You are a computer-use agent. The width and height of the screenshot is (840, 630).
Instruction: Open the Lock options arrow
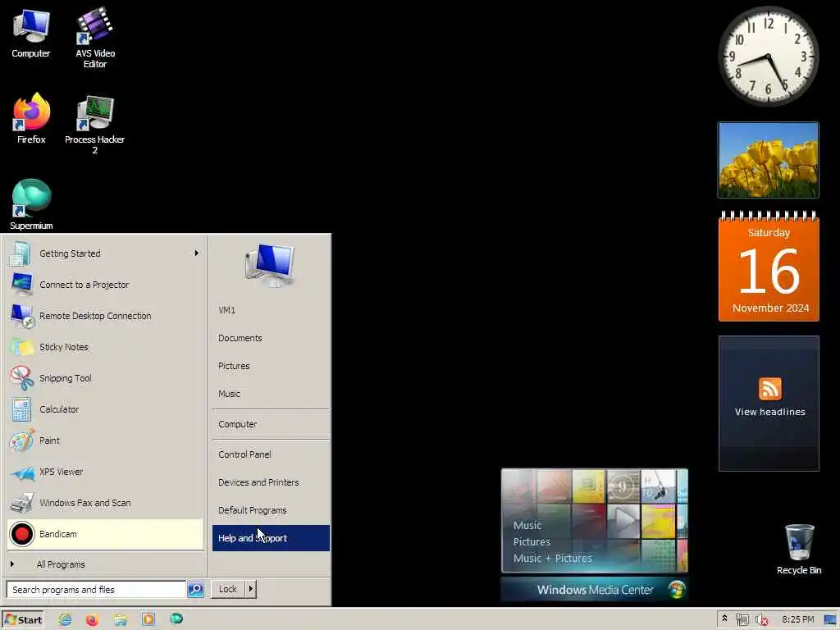tap(251, 589)
